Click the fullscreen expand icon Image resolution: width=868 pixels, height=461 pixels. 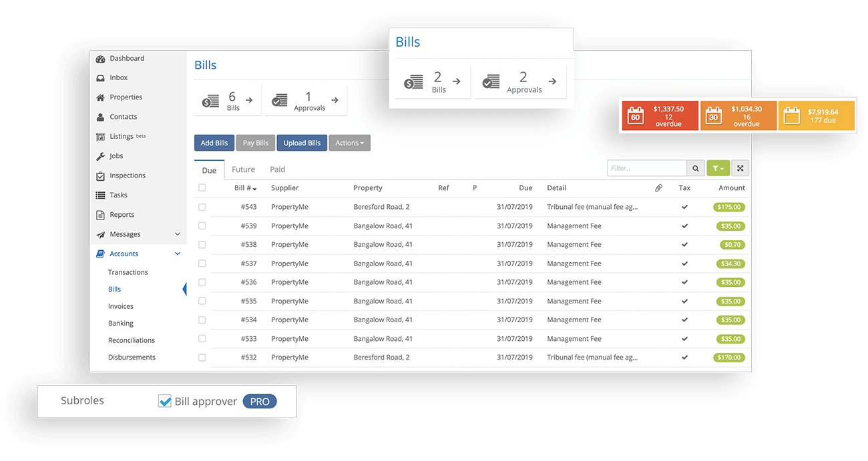click(x=740, y=169)
